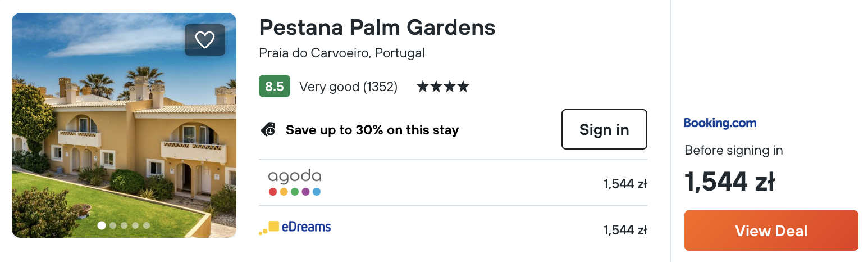Click the green 8.5 score badge
The image size is (868, 262).
tap(275, 87)
